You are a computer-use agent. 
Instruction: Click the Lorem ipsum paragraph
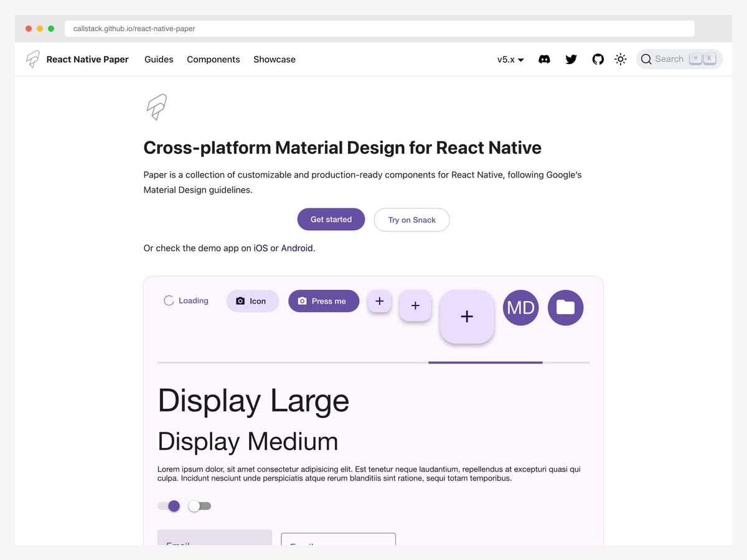[369, 474]
